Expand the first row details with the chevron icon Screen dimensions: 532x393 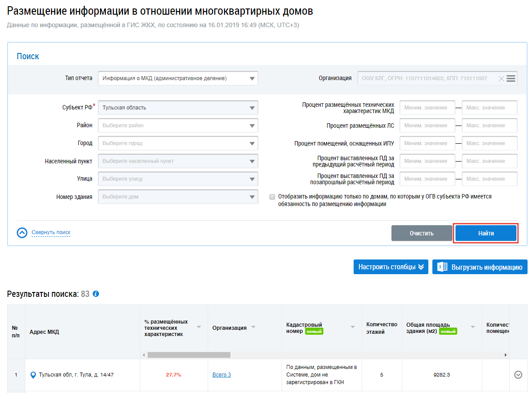tap(518, 375)
